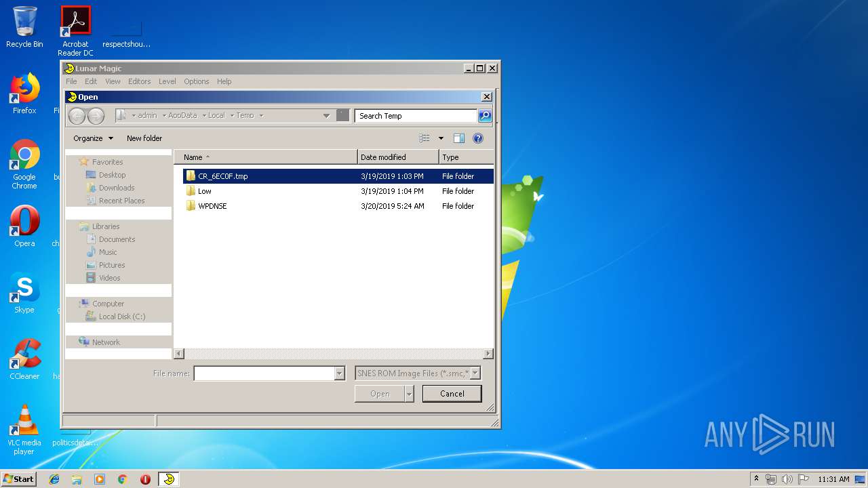The image size is (868, 488).
Task: Open Local Disk (C:)
Action: [122, 317]
